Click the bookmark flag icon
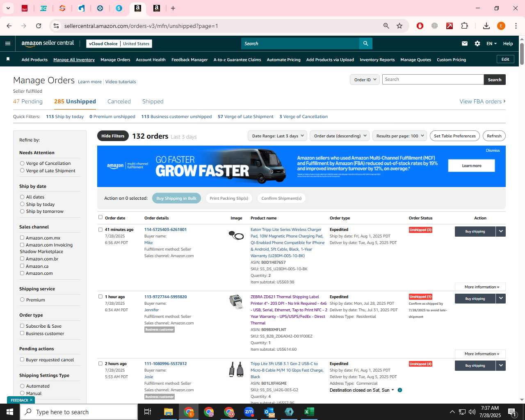The height and width of the screenshot is (420, 525). (8, 59)
